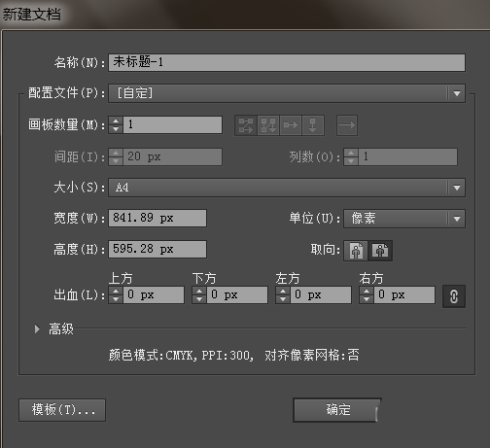Click the 画板数量 artboard count field
The width and height of the screenshot is (490, 448).
click(173, 124)
